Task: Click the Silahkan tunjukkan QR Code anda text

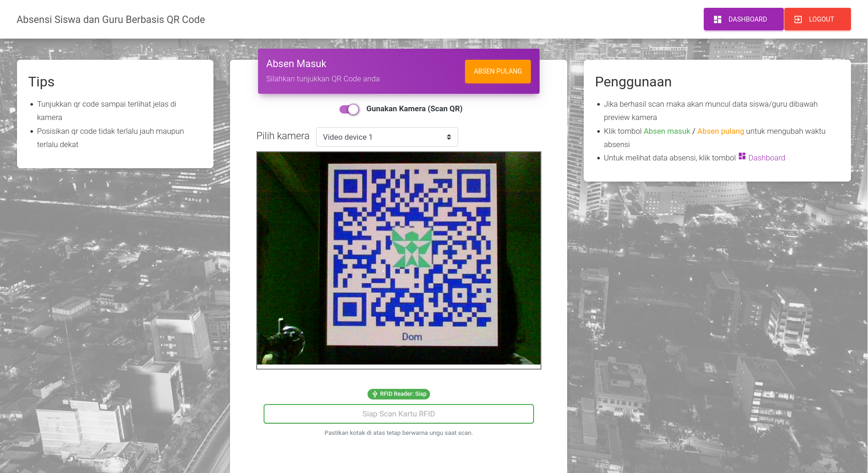Action: pyautogui.click(x=323, y=79)
